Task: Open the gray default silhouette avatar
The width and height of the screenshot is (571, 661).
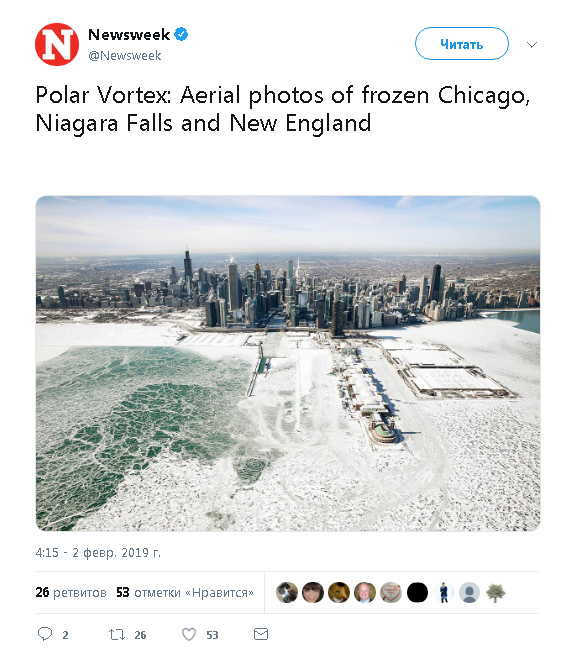Action: 469,592
